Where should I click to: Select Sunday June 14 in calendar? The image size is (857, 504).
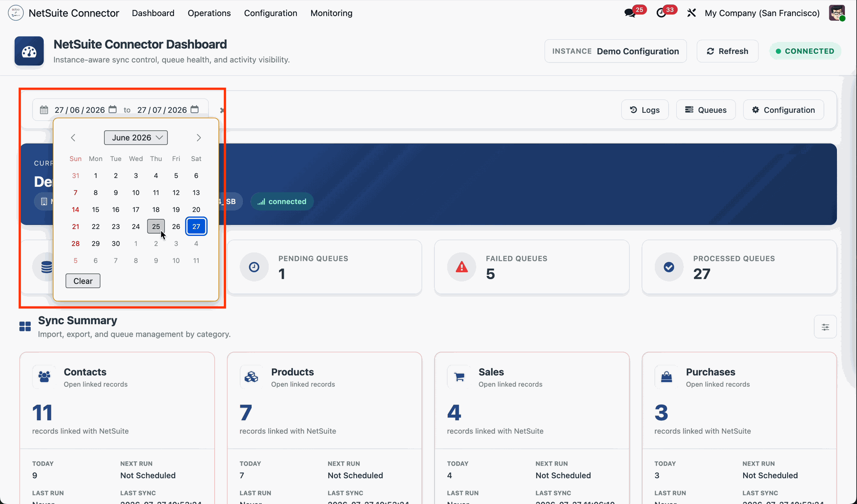[x=75, y=210]
